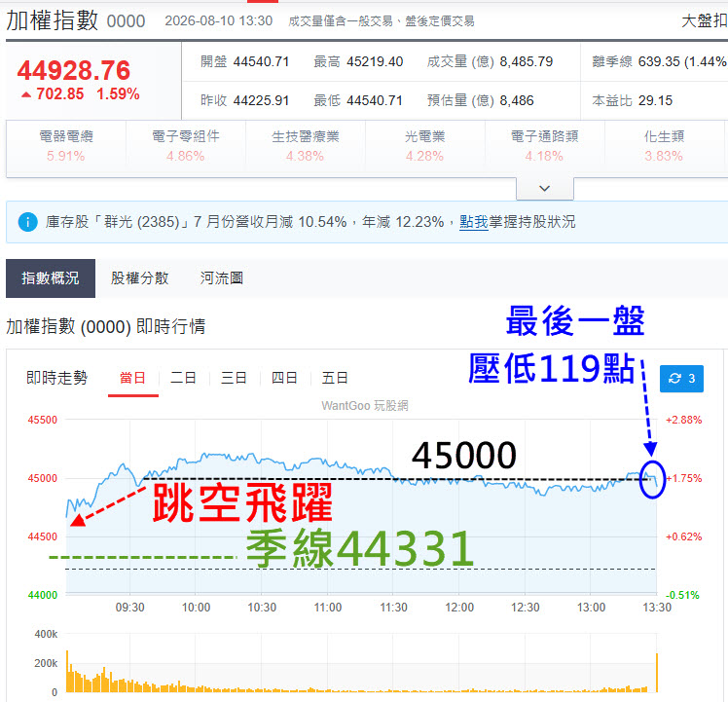The height and width of the screenshot is (702, 728).
Task: Select the 當日 chart range tab
Action: pos(132,378)
